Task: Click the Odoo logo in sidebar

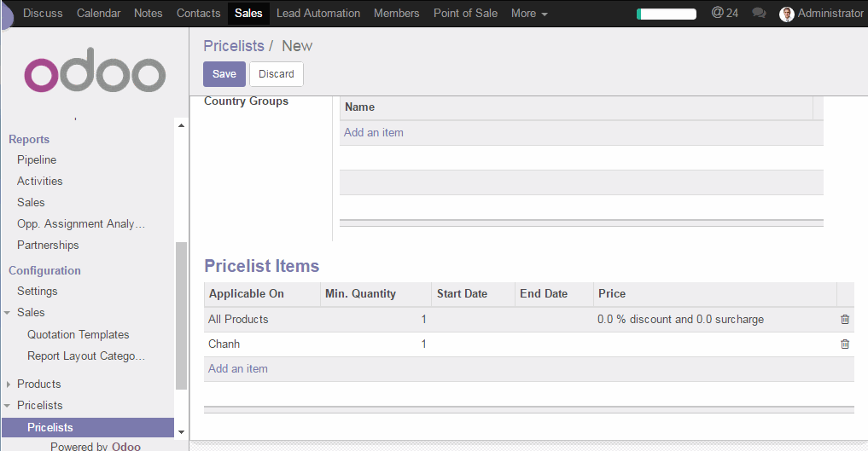Action: coord(95,75)
